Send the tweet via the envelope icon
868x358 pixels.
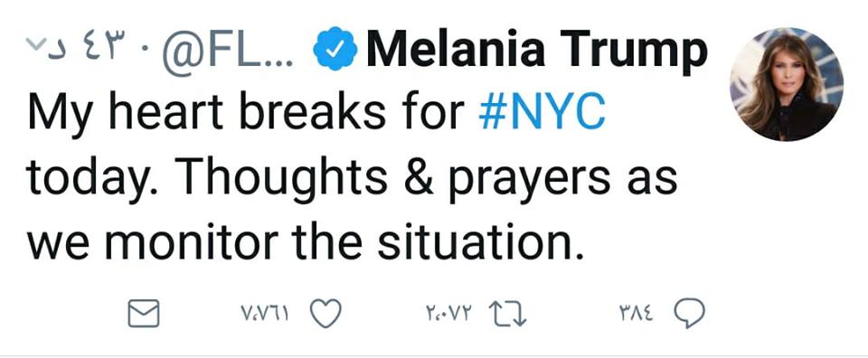pos(144,313)
